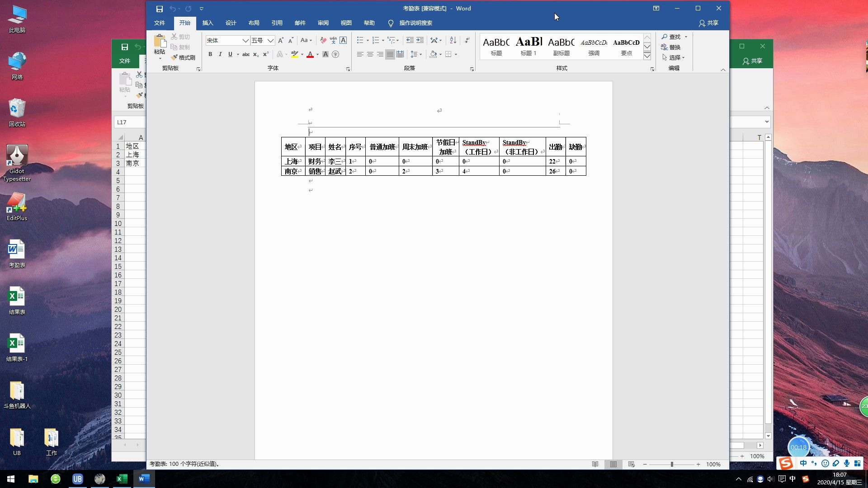Open the font name dropdown (宋体)
868x488 pixels.
click(245, 41)
